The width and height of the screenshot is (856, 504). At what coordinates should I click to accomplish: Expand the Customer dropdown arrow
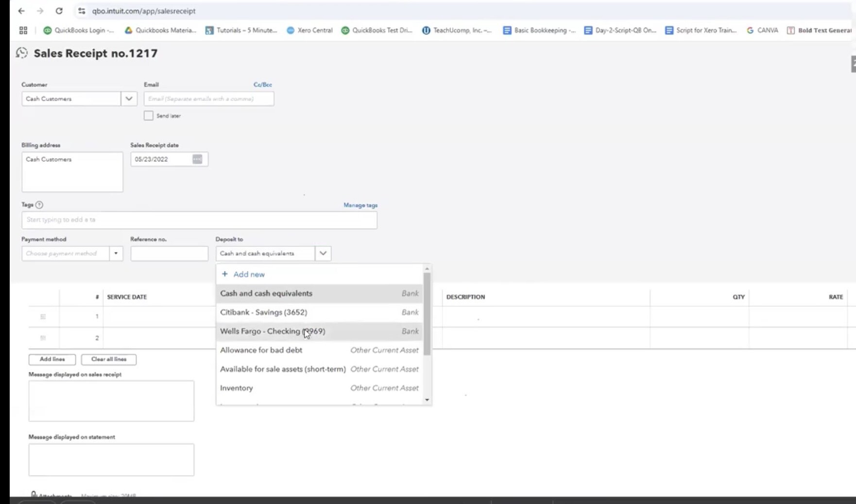(x=129, y=99)
